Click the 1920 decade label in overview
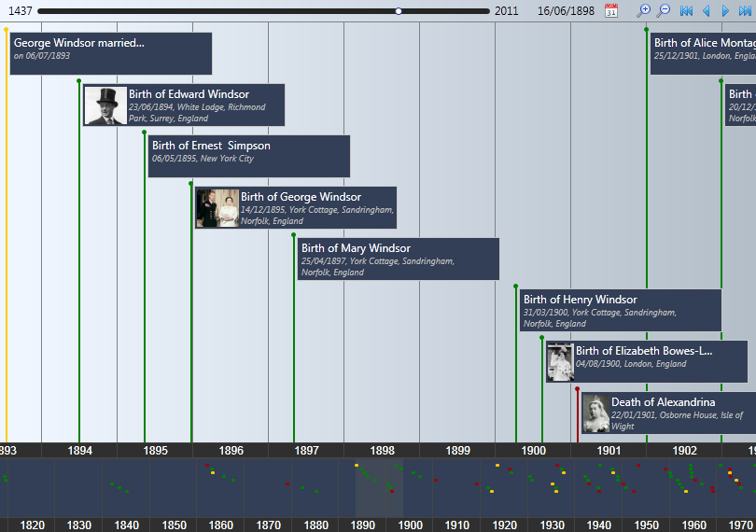Viewport: 756px width, 532px height. tap(504, 525)
